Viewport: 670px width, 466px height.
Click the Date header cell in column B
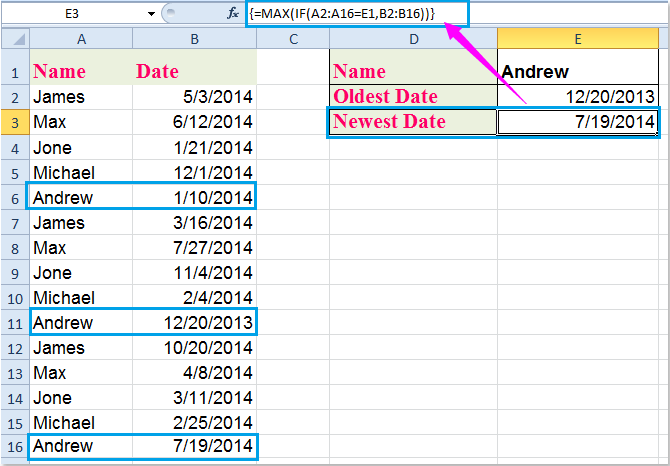(x=194, y=72)
